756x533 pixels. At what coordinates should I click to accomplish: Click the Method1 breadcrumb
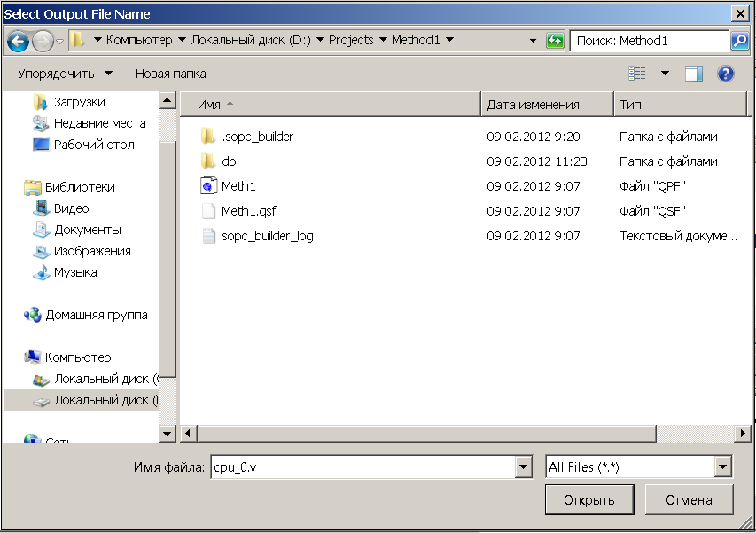coord(416,40)
